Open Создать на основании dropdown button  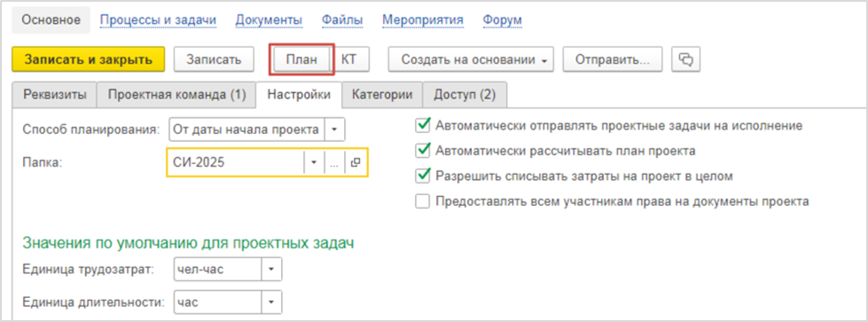click(x=471, y=59)
